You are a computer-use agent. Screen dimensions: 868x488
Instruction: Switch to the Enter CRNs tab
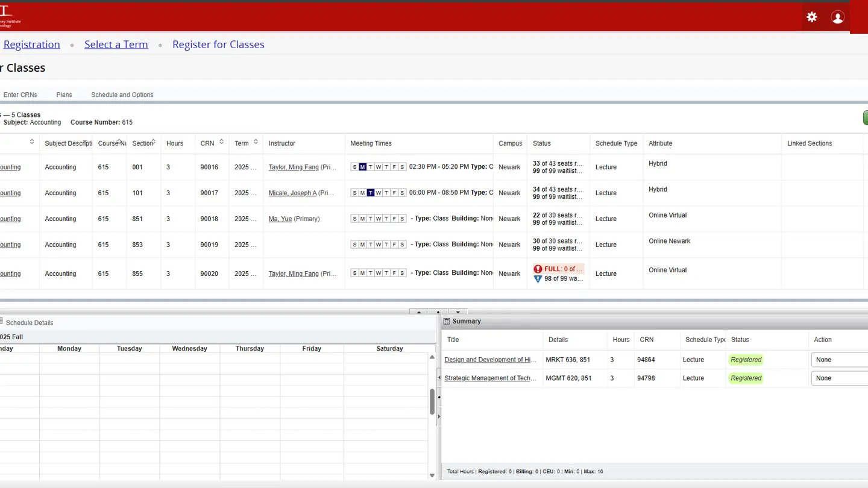tap(20, 95)
